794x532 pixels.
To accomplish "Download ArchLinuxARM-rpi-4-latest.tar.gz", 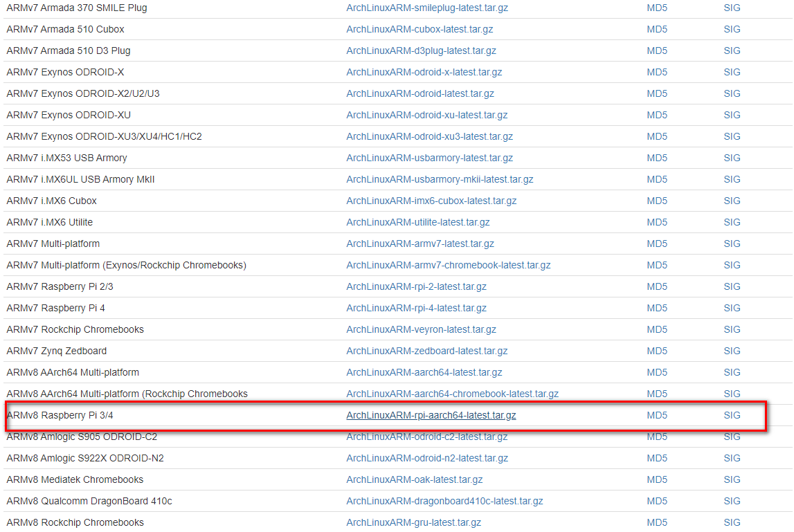I will point(416,308).
